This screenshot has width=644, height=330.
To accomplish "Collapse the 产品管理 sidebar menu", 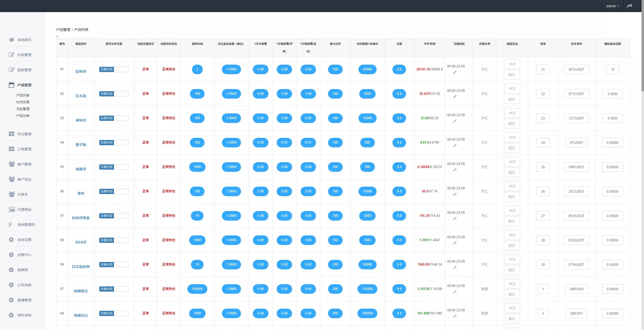I will (24, 85).
